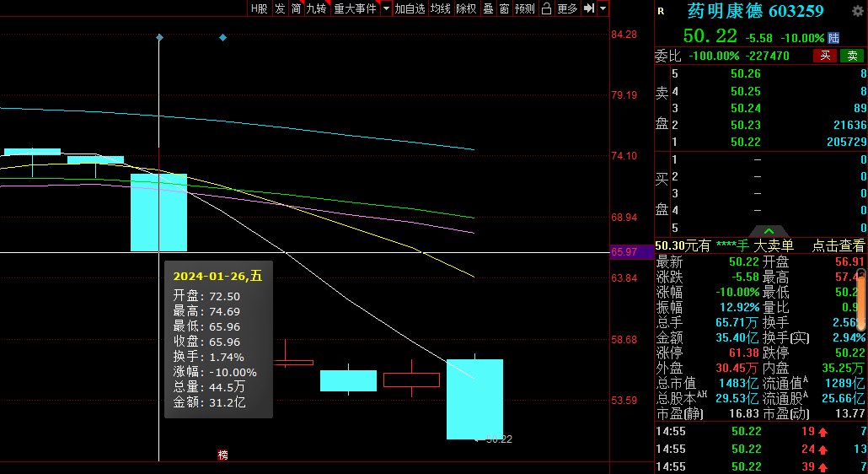The image size is (868, 474).
Task: Click the green 卖 sell button
Action: (x=853, y=56)
